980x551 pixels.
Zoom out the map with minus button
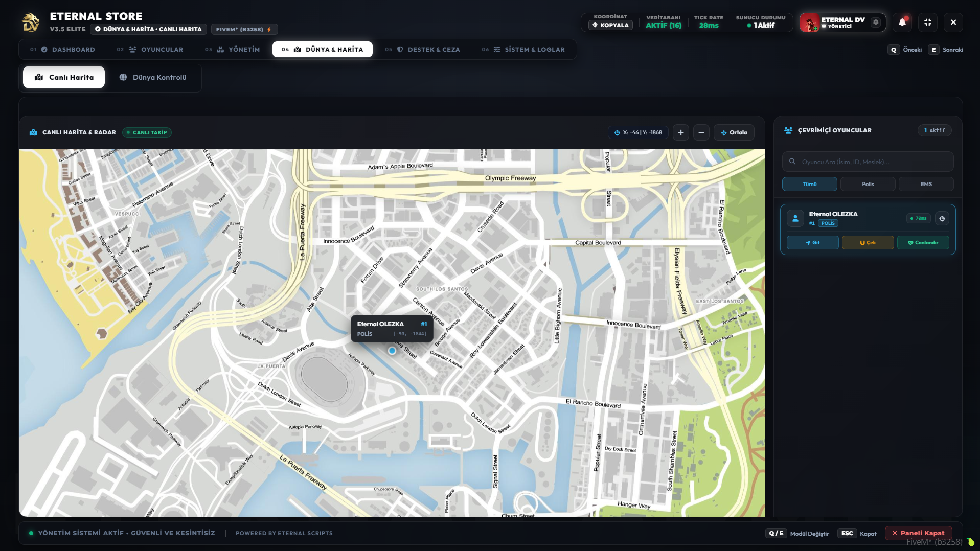point(701,133)
